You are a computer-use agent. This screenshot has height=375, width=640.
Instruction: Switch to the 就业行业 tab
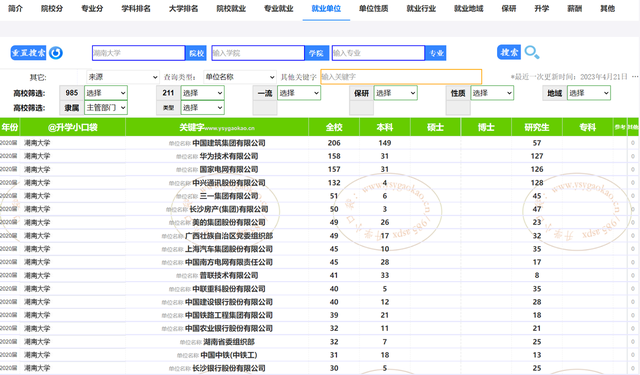click(x=421, y=8)
